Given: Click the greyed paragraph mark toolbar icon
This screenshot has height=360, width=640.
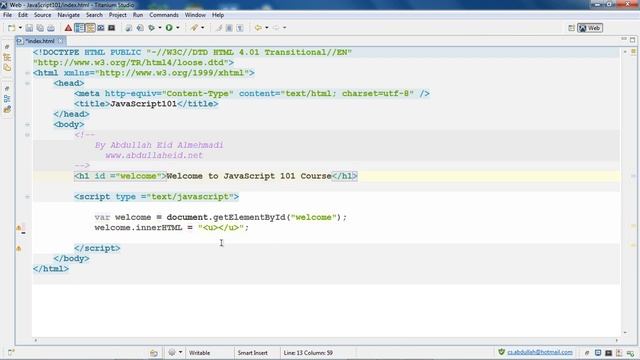Looking at the screenshot, I should (240, 28).
